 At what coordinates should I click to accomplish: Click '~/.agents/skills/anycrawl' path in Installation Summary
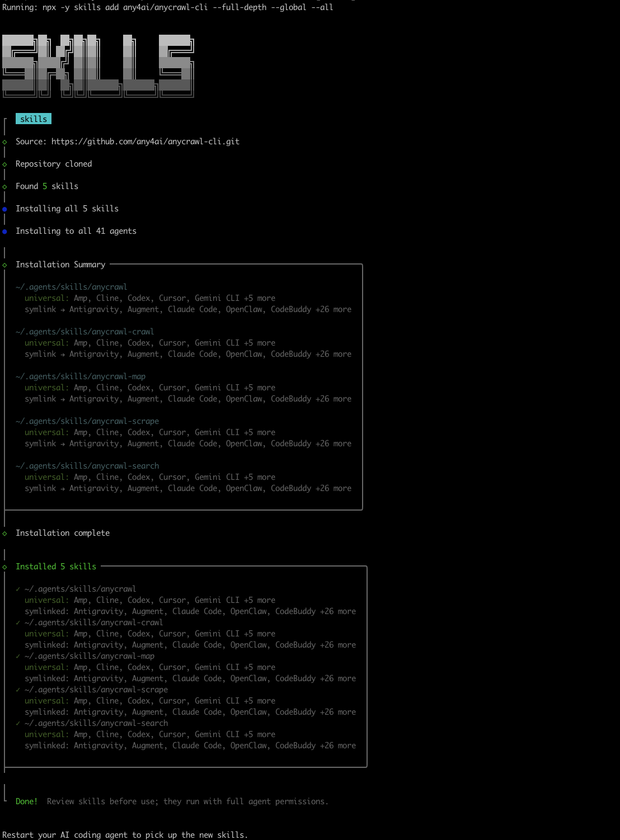(x=72, y=287)
